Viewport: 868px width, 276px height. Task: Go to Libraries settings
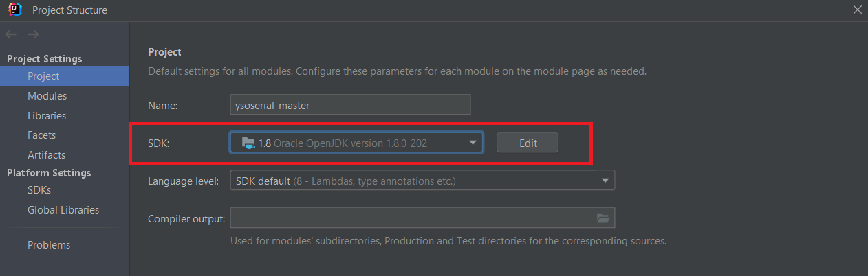tap(47, 116)
